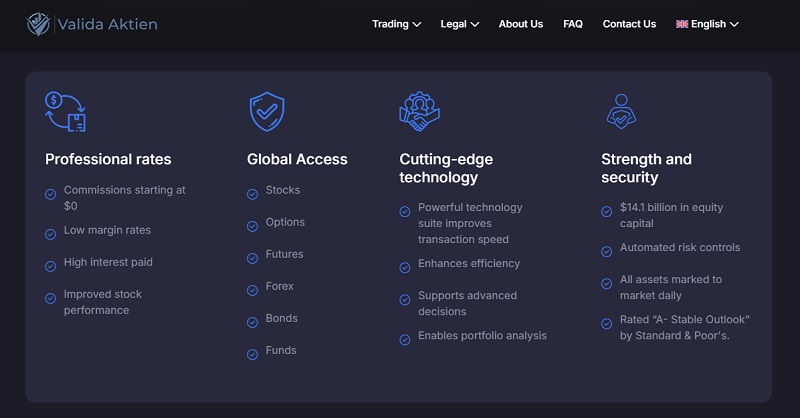
Task: Go to the About Us page
Action: pos(521,24)
